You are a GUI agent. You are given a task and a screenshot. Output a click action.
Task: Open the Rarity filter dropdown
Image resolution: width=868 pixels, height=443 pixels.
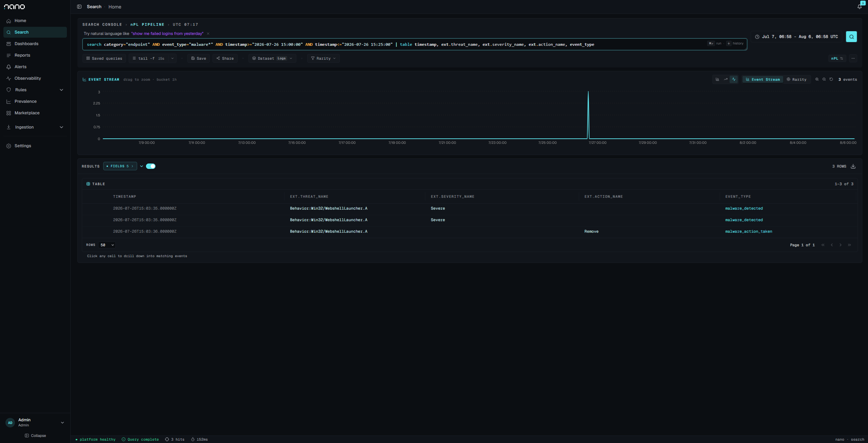pyautogui.click(x=324, y=58)
